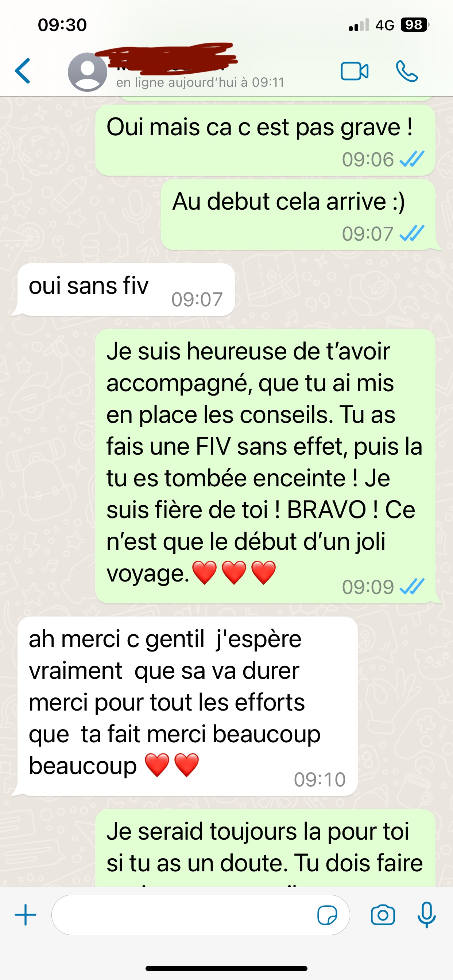The height and width of the screenshot is (980, 453).
Task: Open the camera from message bar
Action: coord(383,915)
